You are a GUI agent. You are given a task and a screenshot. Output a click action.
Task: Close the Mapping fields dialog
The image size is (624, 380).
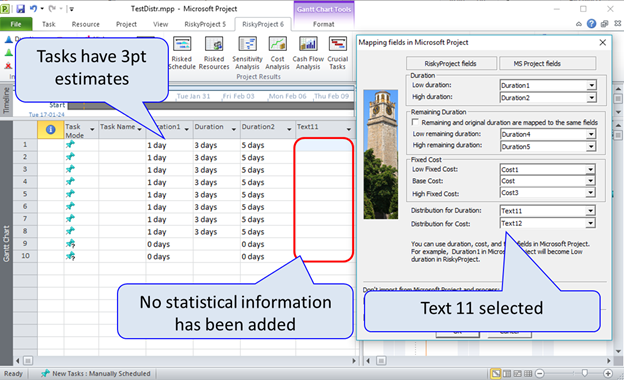[x=603, y=42]
